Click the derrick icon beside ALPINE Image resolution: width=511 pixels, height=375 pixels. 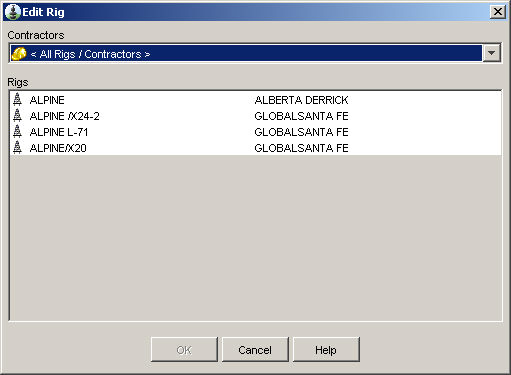coord(17,100)
